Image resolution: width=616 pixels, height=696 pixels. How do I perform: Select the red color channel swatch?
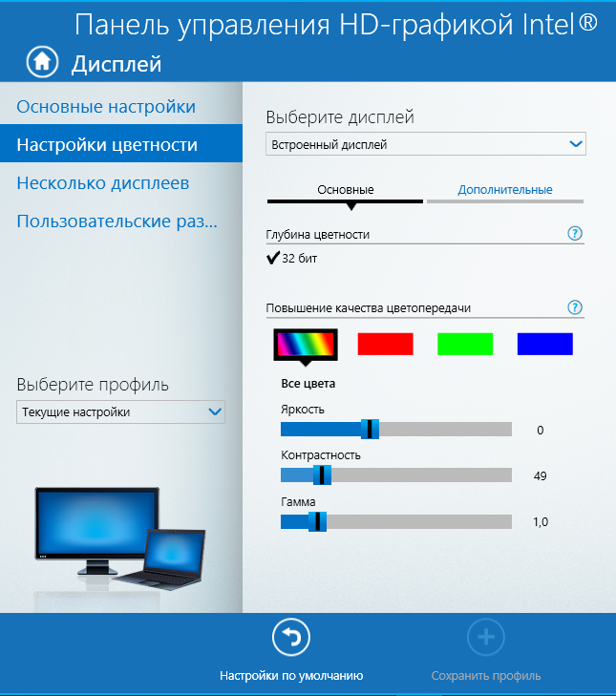point(385,344)
